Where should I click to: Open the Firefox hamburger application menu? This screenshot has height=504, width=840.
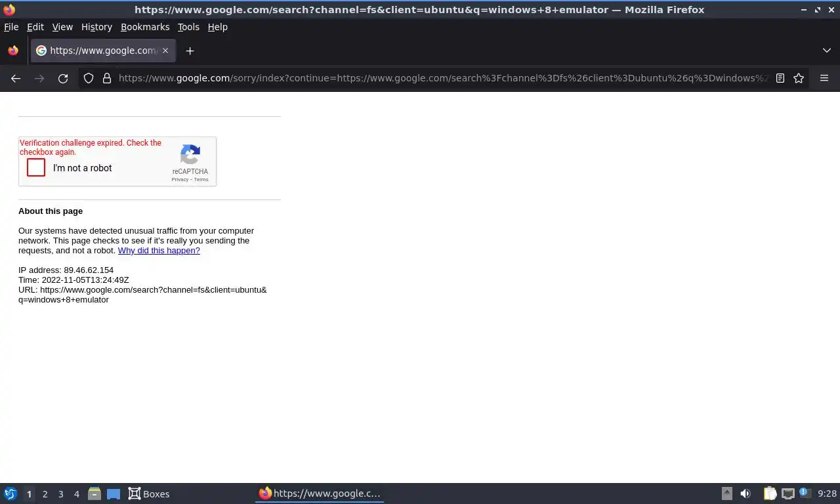click(x=824, y=78)
